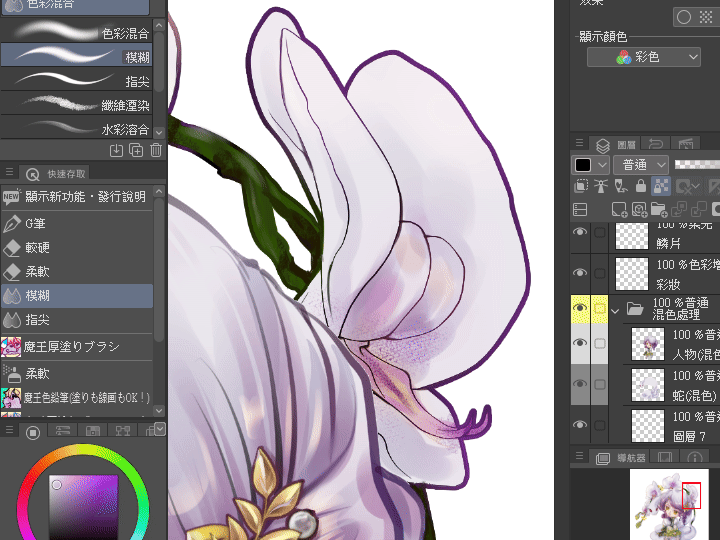
Task: Transfer to lower layer icon
Action: tap(679, 210)
